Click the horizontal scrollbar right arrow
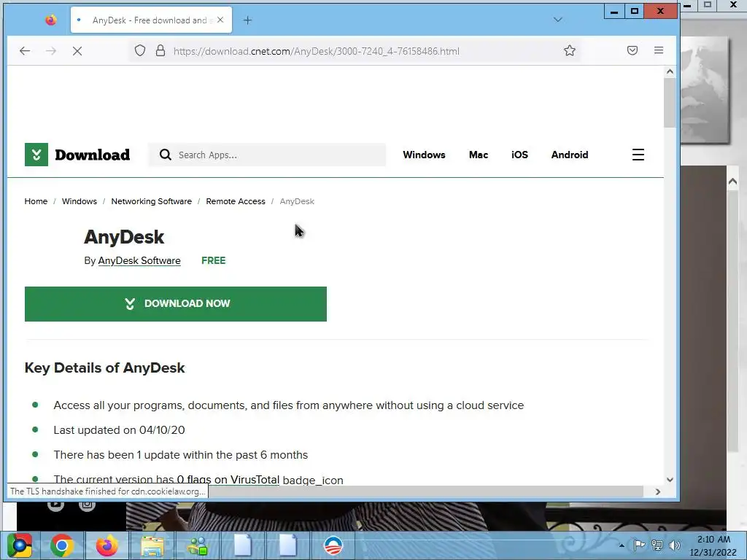Viewport: 747px width, 560px height. tap(658, 491)
